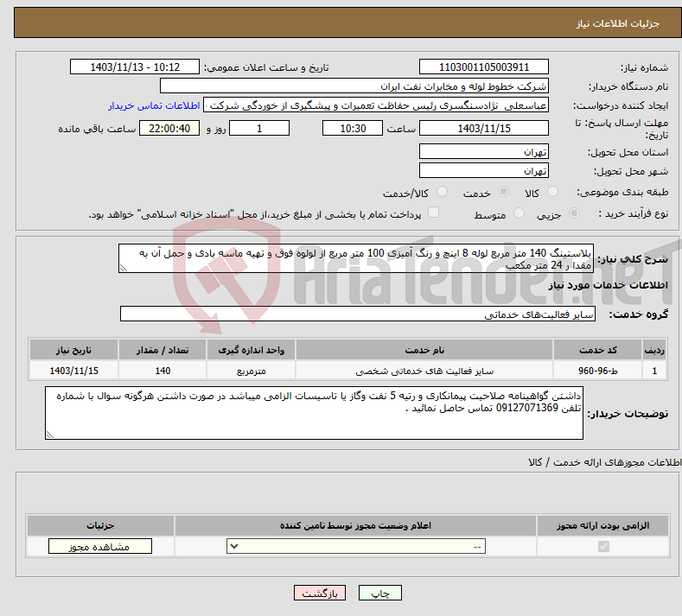Click the مشاهده مجوز button
Image resolution: width=682 pixels, height=616 pixels.
[100, 546]
